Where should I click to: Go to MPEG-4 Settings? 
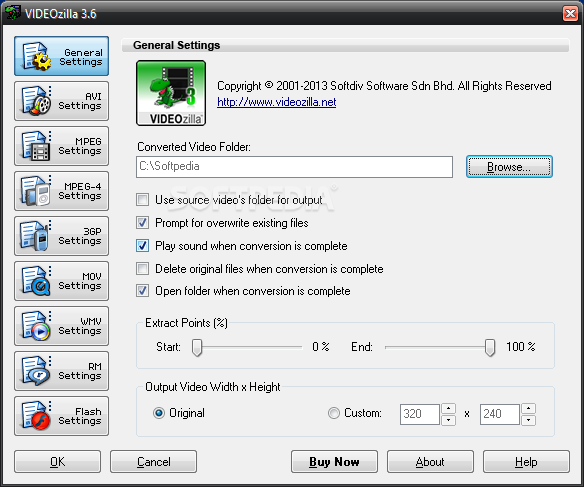click(61, 191)
